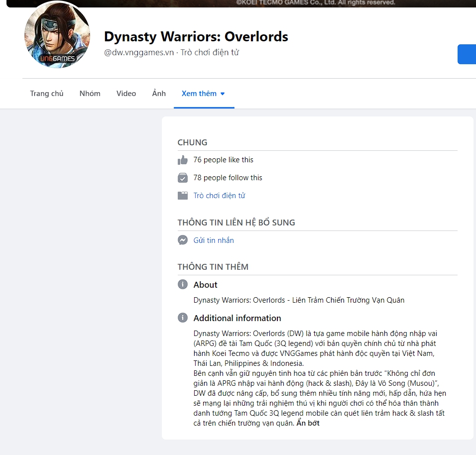Click the Messenger icon
Viewport: 476px width, 455px height.
coord(182,240)
